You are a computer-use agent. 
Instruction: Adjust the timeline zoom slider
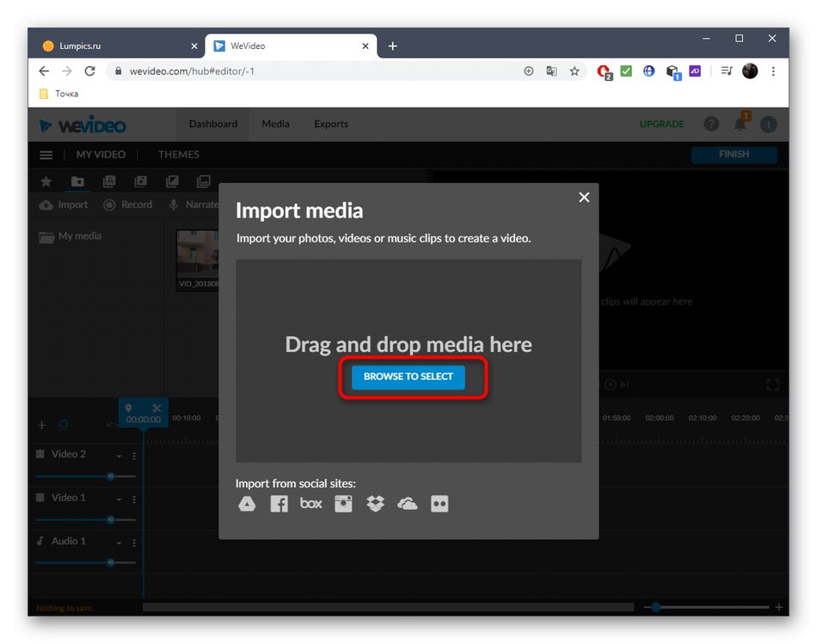[656, 607]
